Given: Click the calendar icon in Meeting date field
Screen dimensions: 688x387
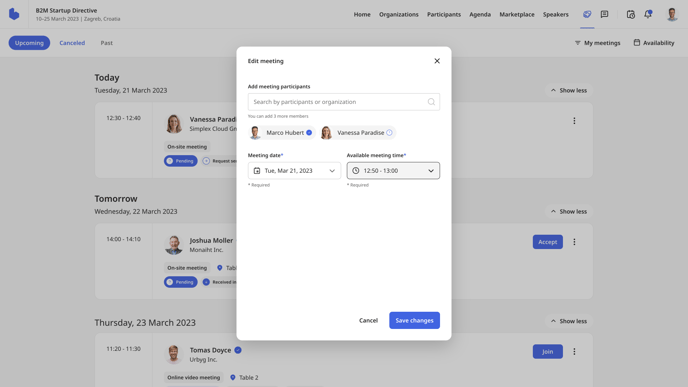Looking at the screenshot, I should [257, 171].
